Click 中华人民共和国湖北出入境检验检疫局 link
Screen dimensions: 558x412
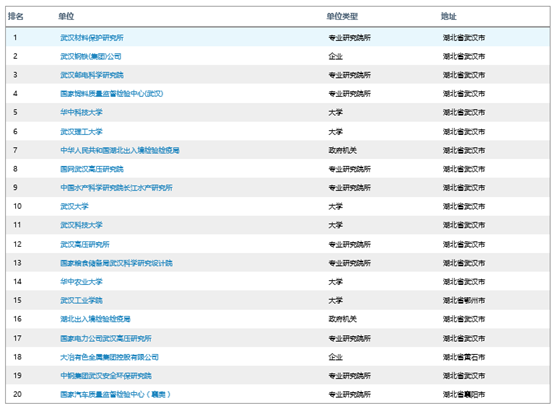point(120,150)
